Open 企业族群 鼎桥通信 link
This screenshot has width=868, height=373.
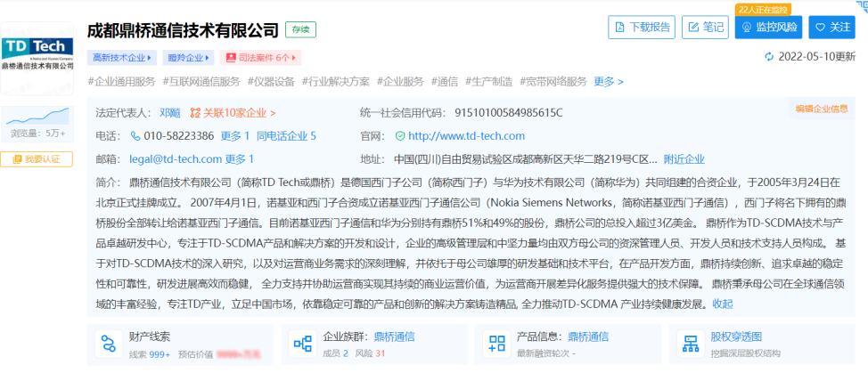pyautogui.click(x=395, y=336)
